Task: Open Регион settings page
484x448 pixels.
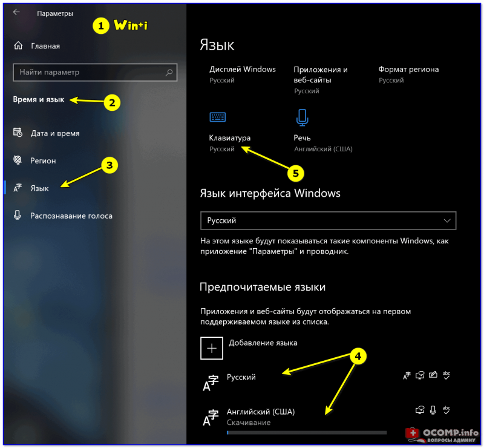Action: click(x=43, y=160)
